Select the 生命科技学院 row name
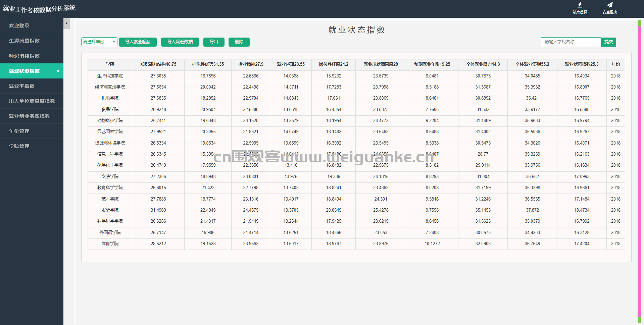This screenshot has height=325, width=644. pyautogui.click(x=110, y=76)
